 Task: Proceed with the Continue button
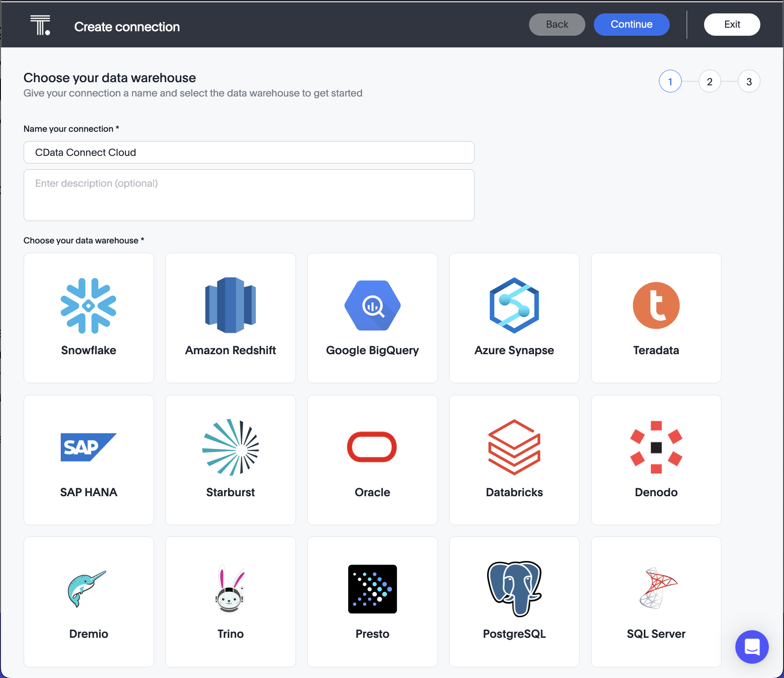pyautogui.click(x=631, y=25)
